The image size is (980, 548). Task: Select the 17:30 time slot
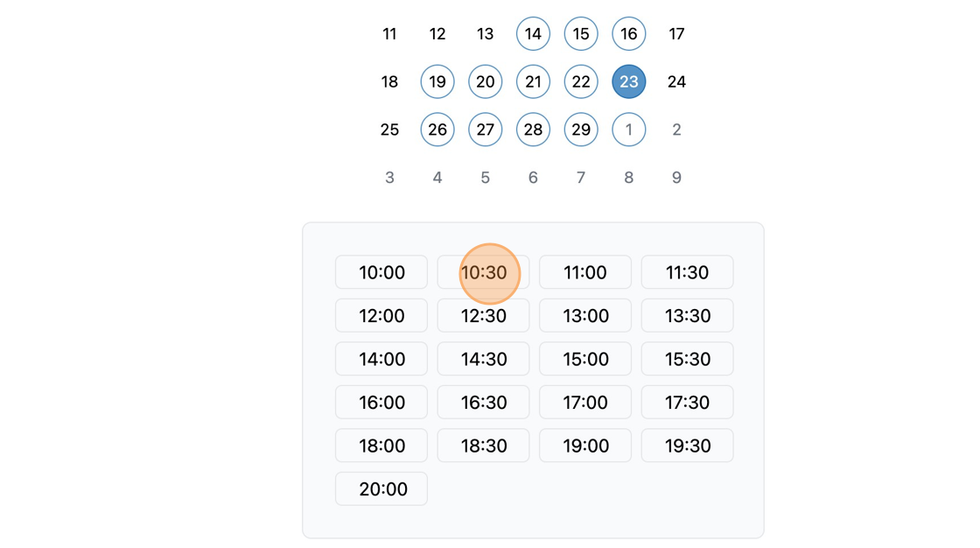[687, 402]
